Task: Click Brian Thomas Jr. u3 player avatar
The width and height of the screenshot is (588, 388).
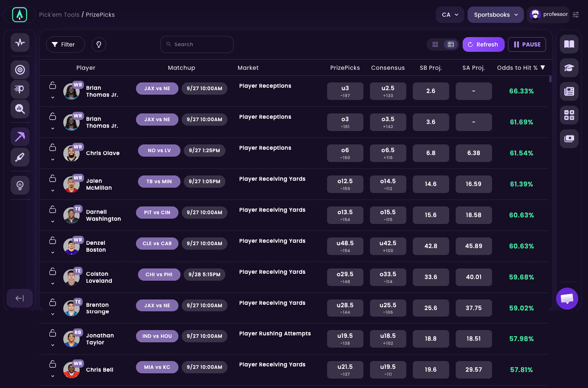Action: click(x=71, y=91)
